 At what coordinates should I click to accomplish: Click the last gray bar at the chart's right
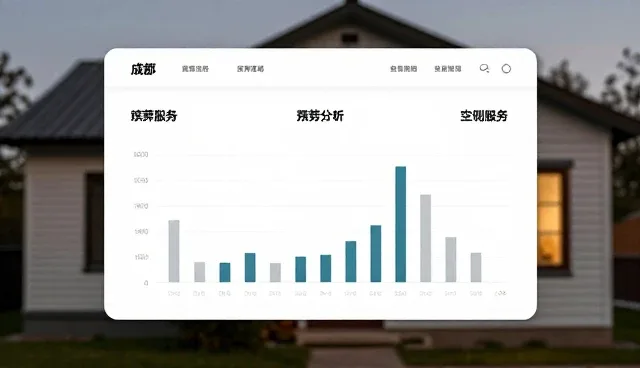(476, 267)
